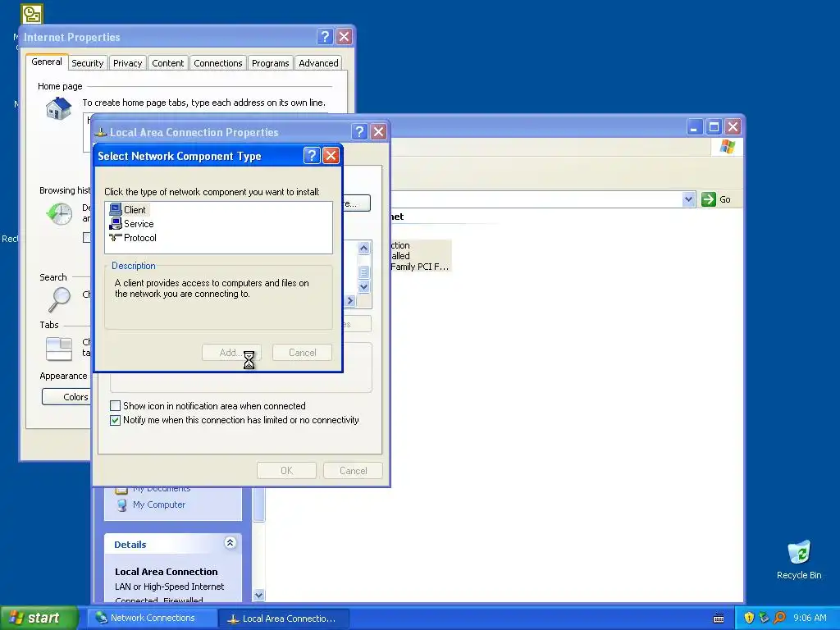Click Cancel in Local Area Connection Properties
The image size is (840, 630).
(353, 470)
